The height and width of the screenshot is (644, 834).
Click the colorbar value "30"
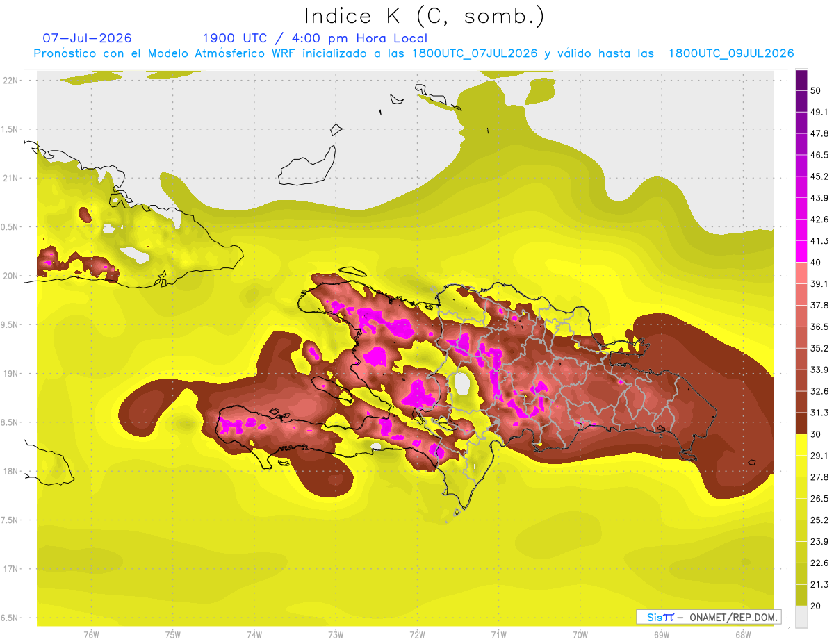(815, 434)
